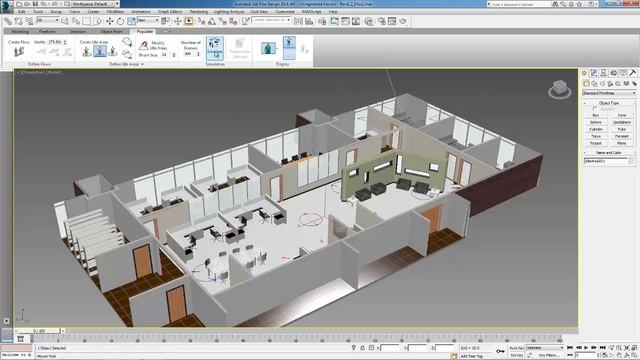Open the selection filter dropdown

(48, 20)
